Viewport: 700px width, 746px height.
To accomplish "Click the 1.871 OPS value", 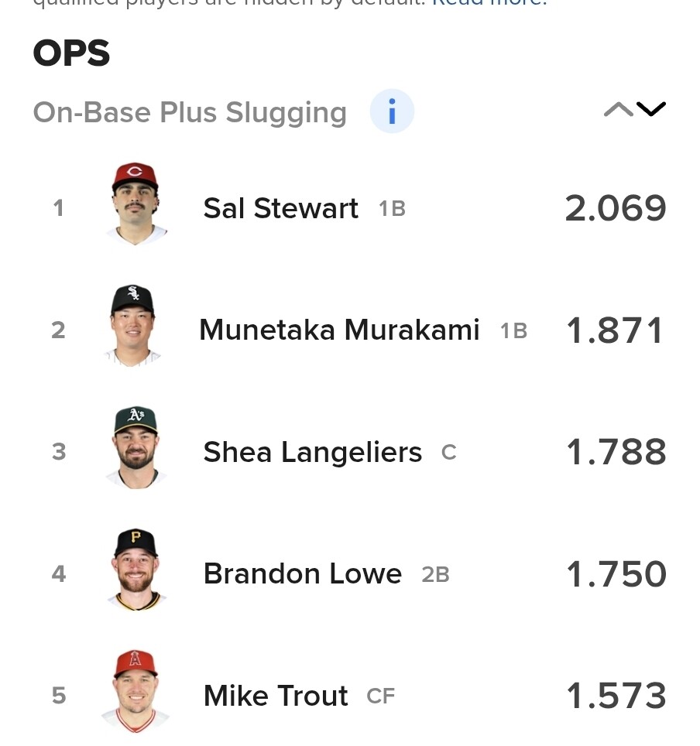I will 615,330.
